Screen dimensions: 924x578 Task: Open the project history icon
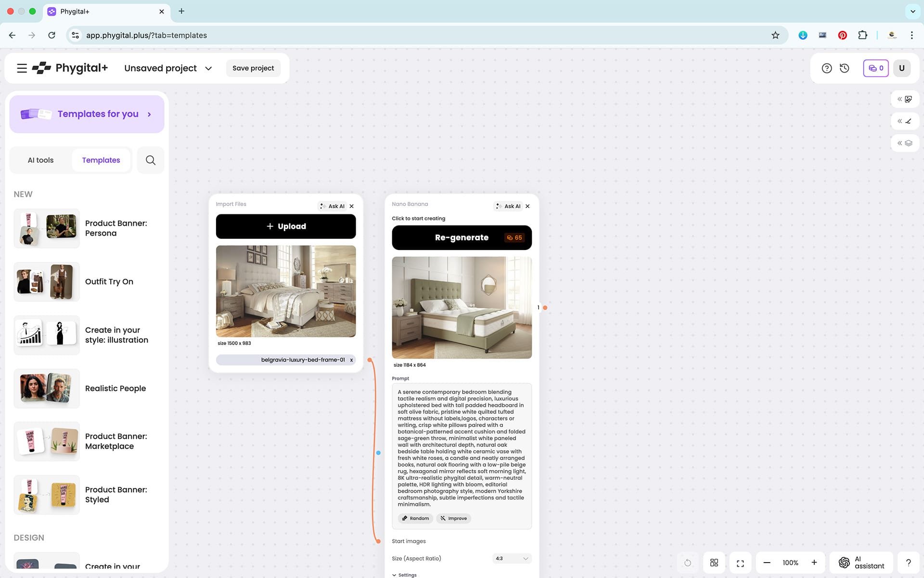[x=845, y=68]
